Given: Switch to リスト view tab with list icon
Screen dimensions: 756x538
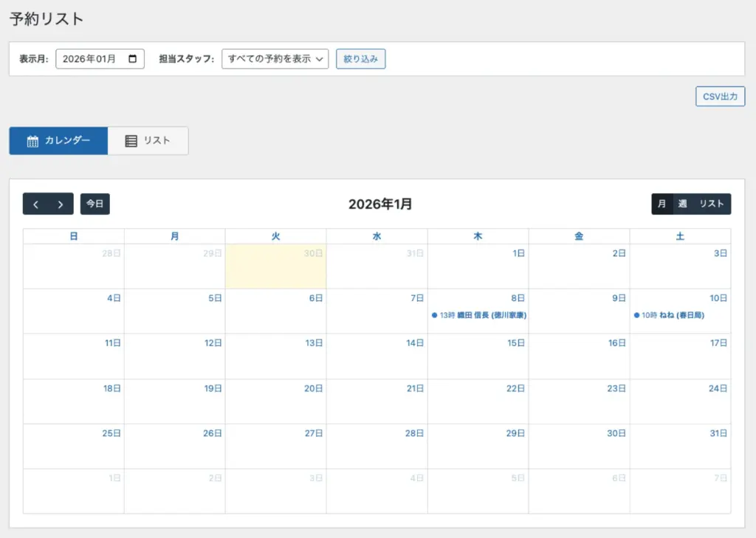Looking at the screenshot, I should click(148, 141).
